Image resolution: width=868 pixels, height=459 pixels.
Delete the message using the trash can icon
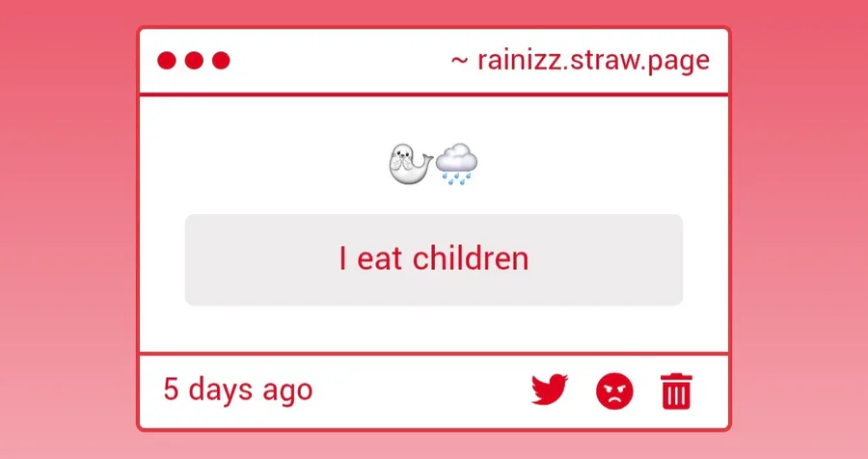tap(676, 391)
